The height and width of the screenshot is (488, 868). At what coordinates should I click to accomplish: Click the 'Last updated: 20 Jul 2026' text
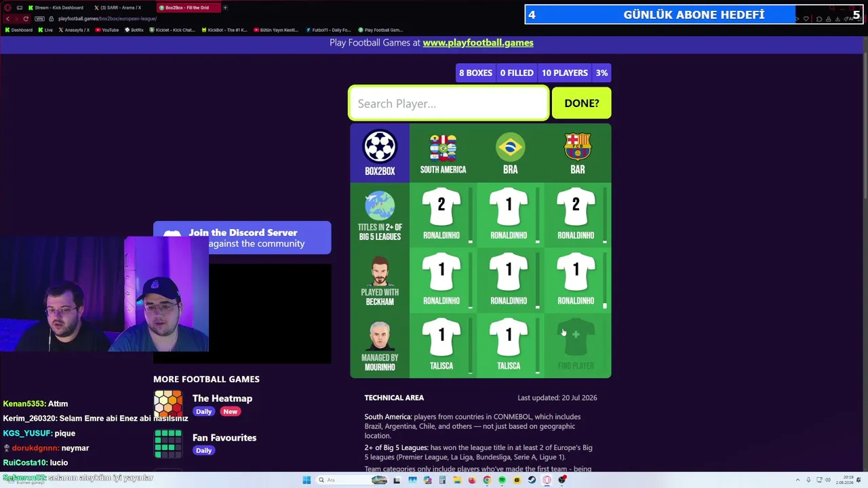click(x=557, y=398)
